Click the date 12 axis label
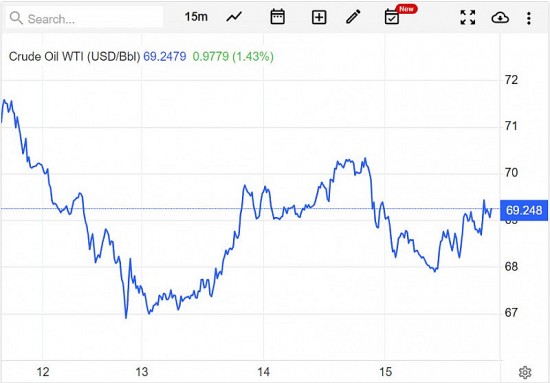This screenshot has width=550, height=383. (43, 372)
